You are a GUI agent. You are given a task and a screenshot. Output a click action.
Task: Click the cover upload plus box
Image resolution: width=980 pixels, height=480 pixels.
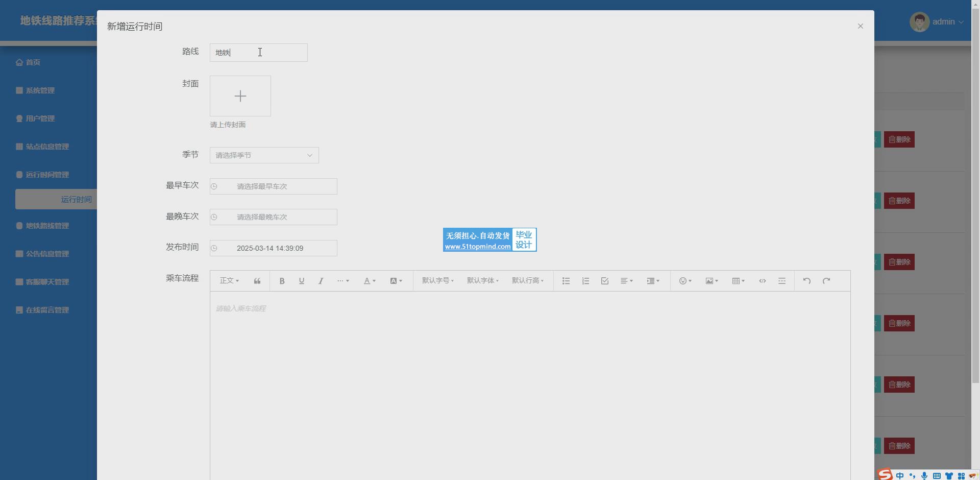[240, 96]
